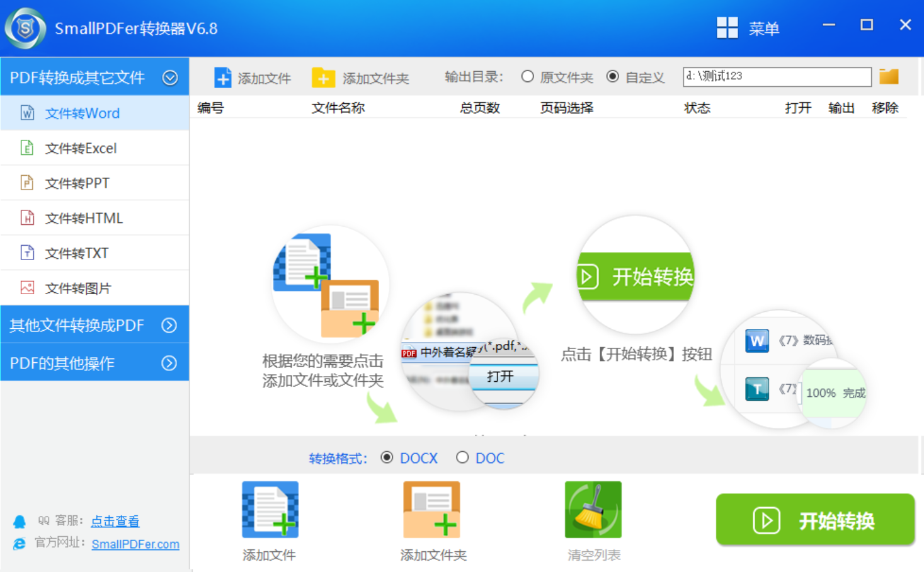Open the menu grid icon in the title bar
This screenshot has height=572, width=924.
coord(727,28)
